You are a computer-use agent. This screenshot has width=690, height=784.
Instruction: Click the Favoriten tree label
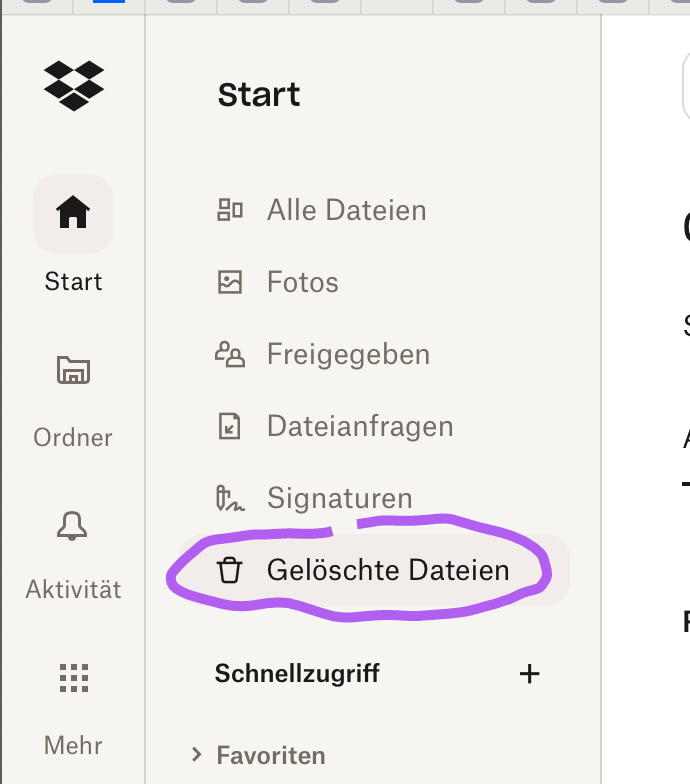point(271,755)
